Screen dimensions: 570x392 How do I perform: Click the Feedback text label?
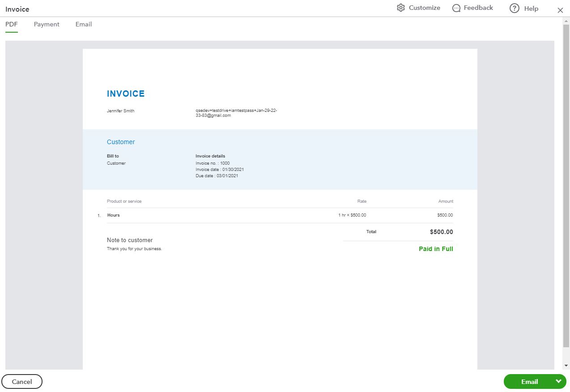coord(478,8)
